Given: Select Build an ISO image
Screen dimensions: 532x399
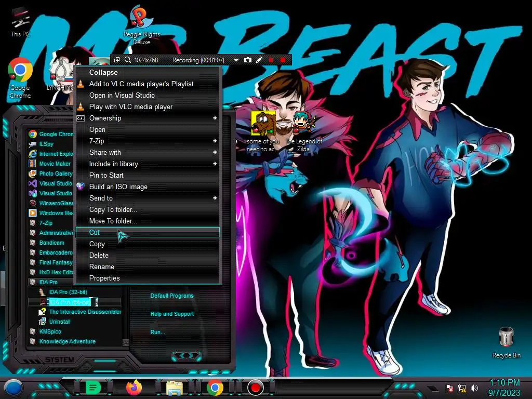Looking at the screenshot, I should (x=148, y=187).
